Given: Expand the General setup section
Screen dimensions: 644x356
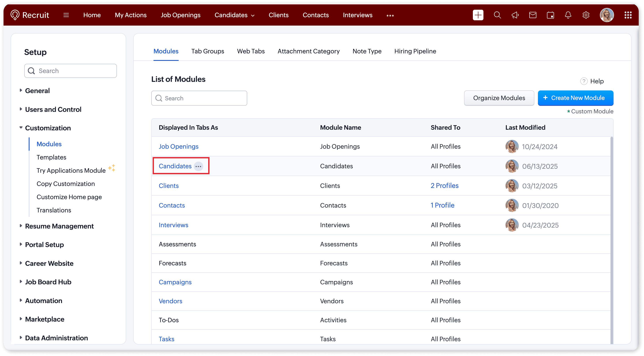Looking at the screenshot, I should 37,90.
